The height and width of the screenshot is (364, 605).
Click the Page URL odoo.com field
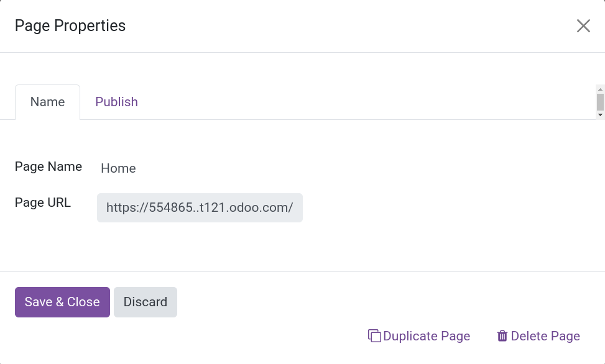pyautogui.click(x=200, y=207)
